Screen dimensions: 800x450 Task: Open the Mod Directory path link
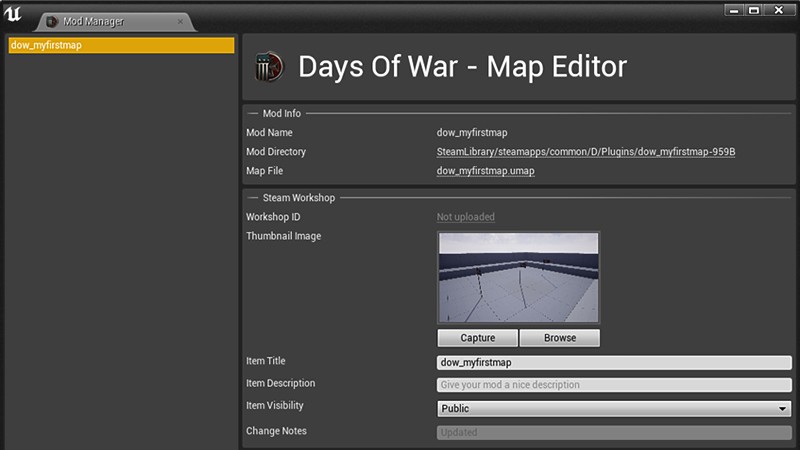pos(586,152)
